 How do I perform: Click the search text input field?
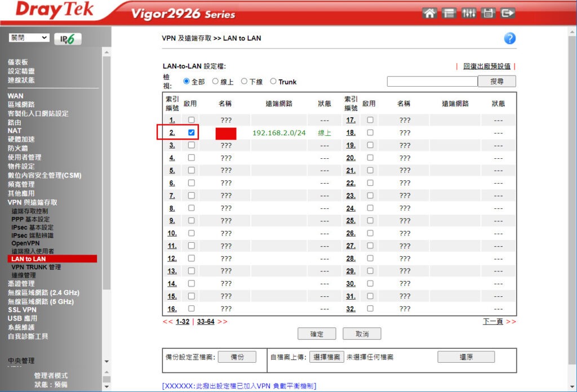click(432, 81)
